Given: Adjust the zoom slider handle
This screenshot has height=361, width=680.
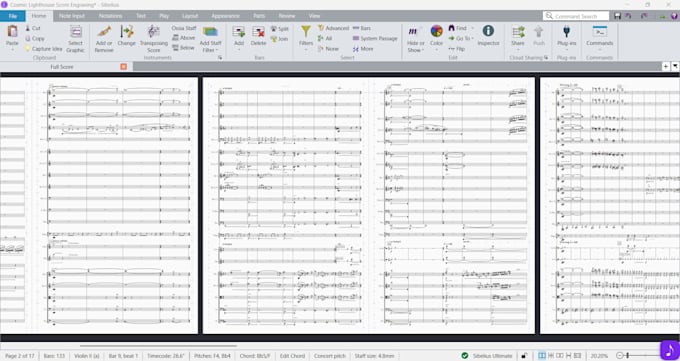Looking at the screenshot, I should (628, 356).
